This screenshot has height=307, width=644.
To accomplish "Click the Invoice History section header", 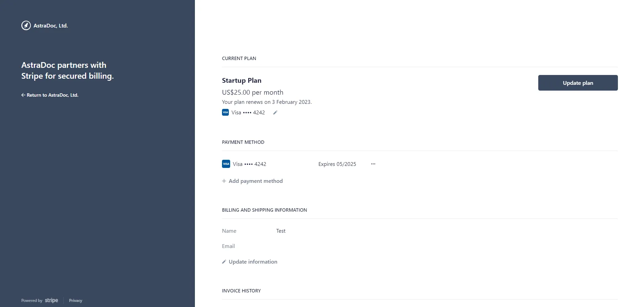I will click(241, 291).
